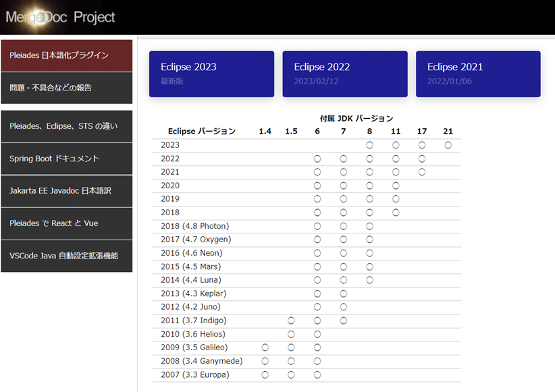Screen dimensions: 555x392
Task: Select the Eclipse 2023 最新版 card
Action: pyautogui.click(x=211, y=74)
